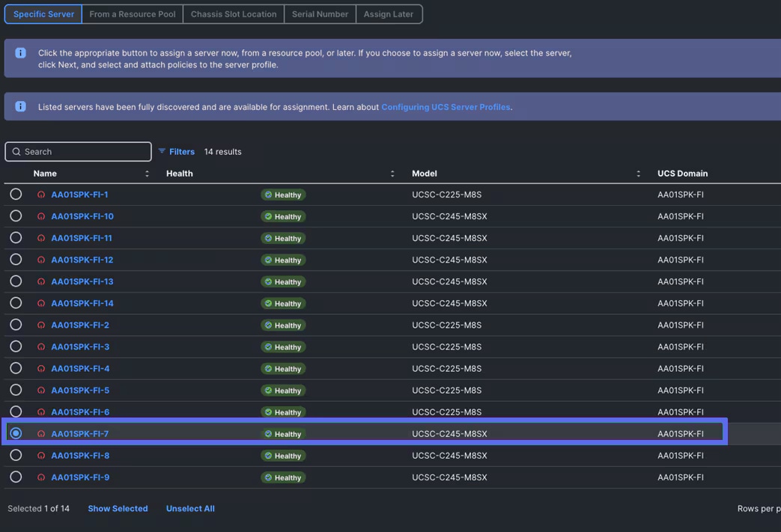The height and width of the screenshot is (532, 781).
Task: Open the Filters icon next to Search
Action: pos(161,151)
